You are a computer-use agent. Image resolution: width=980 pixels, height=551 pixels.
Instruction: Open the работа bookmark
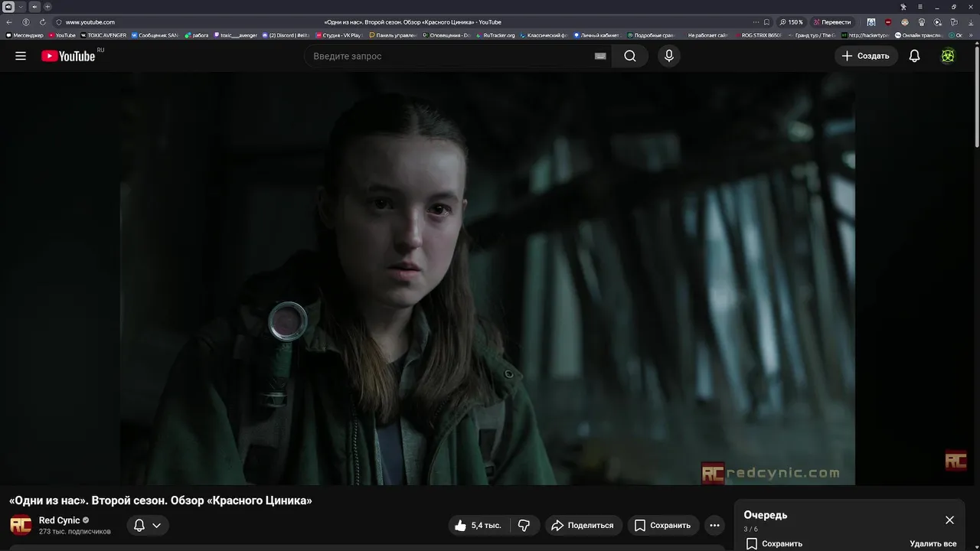tap(197, 35)
